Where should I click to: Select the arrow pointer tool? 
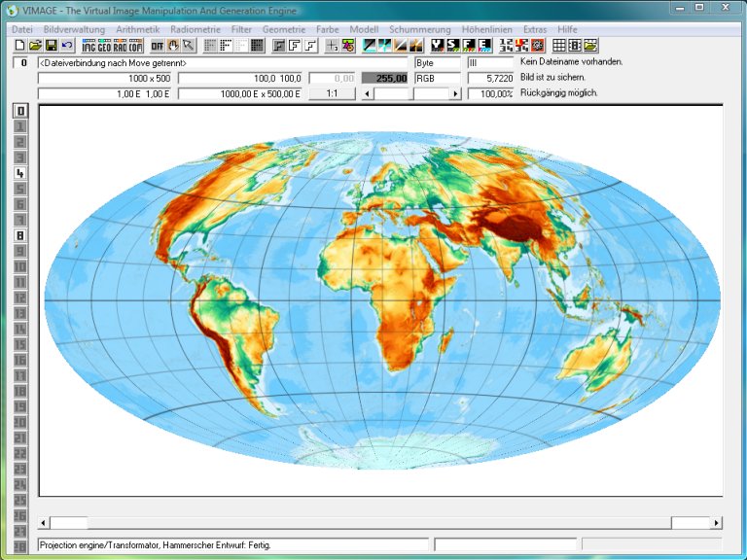tap(188, 46)
